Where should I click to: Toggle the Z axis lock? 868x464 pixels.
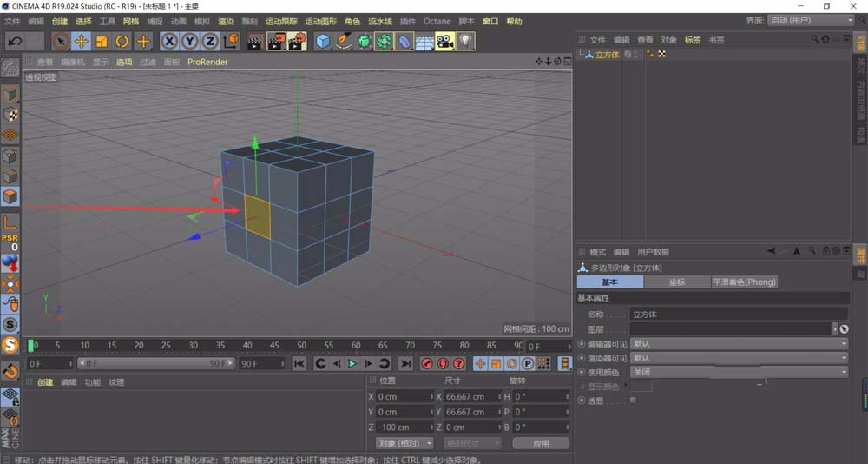pos(210,42)
